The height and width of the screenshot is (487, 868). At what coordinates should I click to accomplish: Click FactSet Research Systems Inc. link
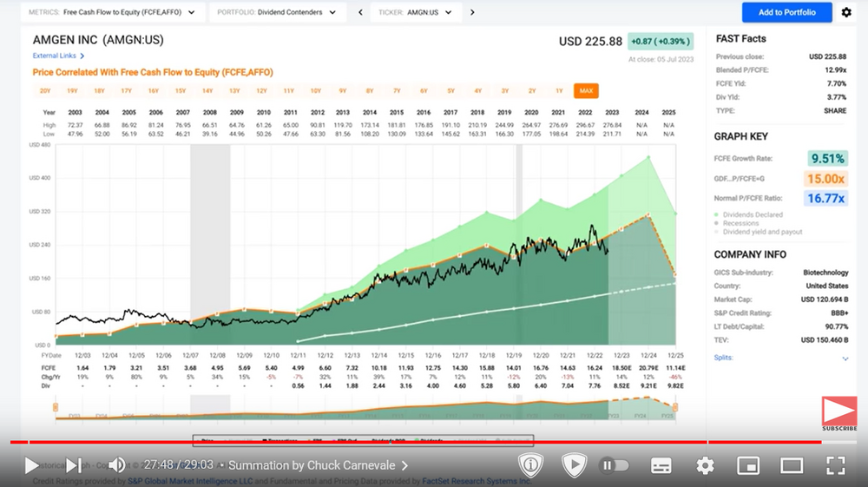(x=477, y=482)
